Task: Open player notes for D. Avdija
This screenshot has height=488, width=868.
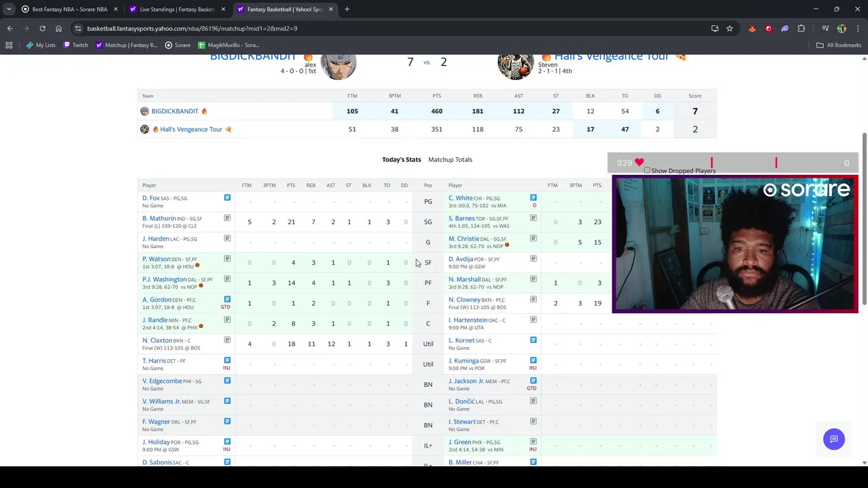Action: 533,259
